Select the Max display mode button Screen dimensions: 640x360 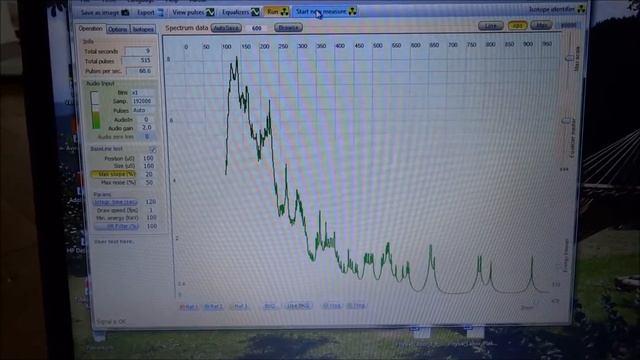(541, 26)
